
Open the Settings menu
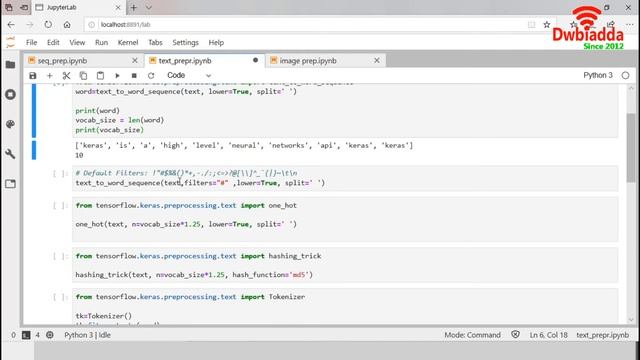(x=185, y=42)
